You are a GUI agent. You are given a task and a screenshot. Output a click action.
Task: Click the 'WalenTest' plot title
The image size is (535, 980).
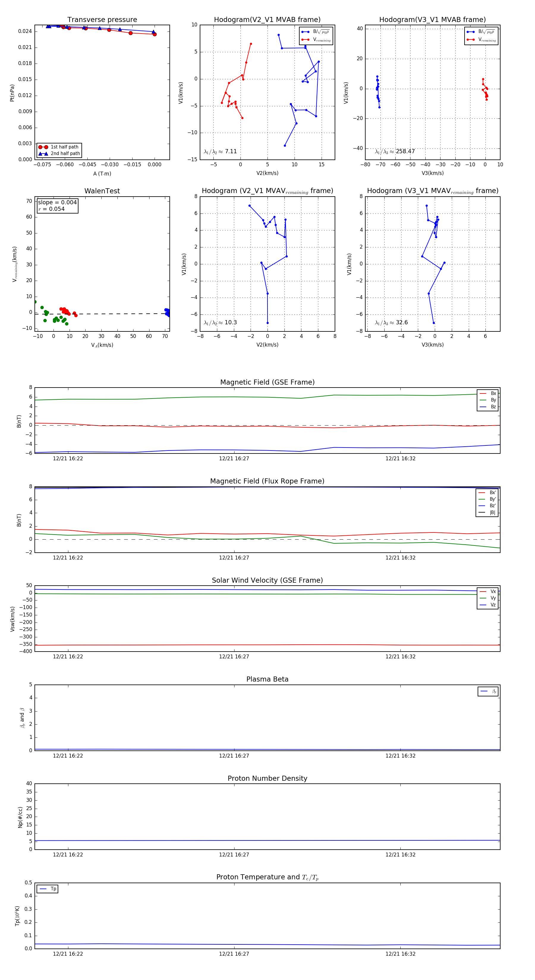(102, 191)
